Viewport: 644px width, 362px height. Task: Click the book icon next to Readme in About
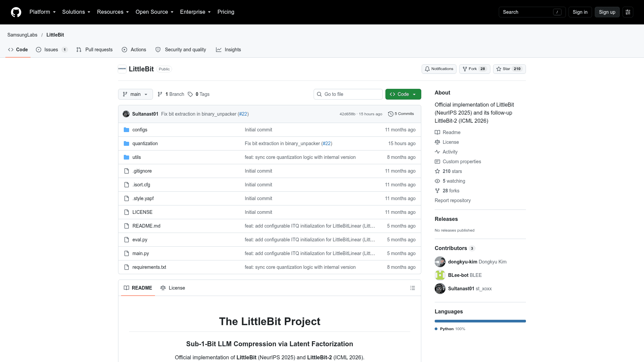coord(437,132)
